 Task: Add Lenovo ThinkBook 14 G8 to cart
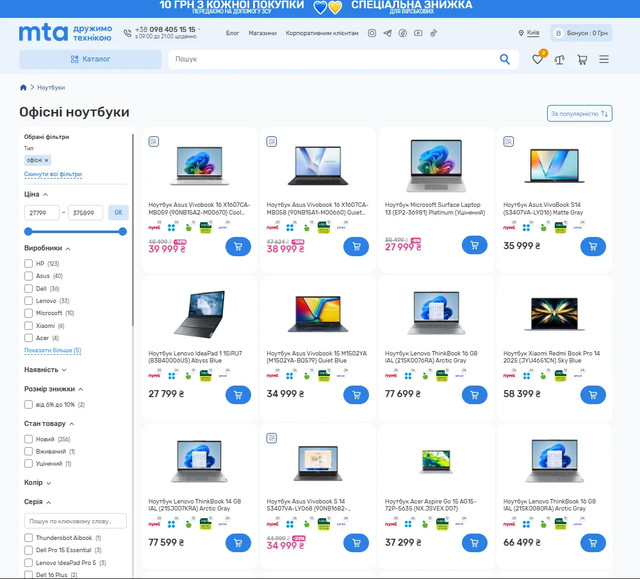pos(238,543)
